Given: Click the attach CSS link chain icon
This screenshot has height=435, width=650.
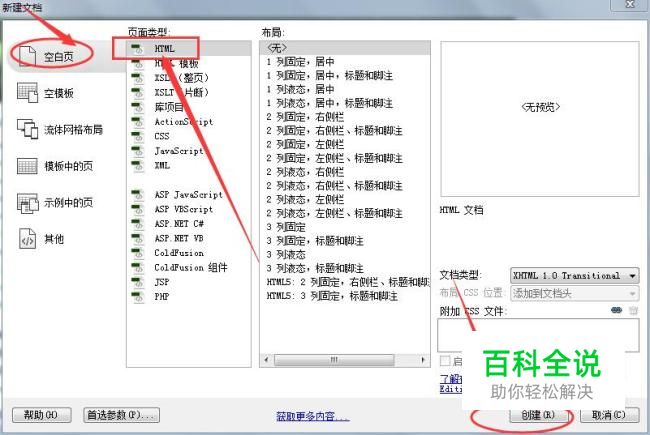Looking at the screenshot, I should 616,310.
